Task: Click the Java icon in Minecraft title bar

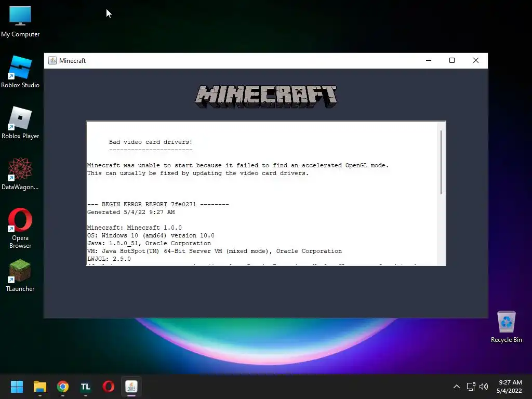Action: [52, 60]
